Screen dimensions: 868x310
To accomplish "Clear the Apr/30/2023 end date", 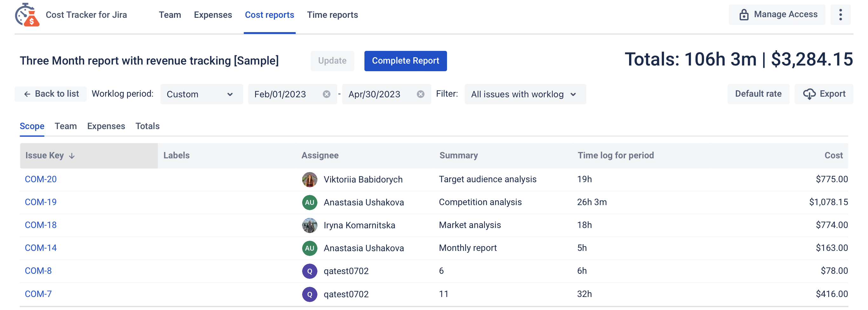I will (420, 94).
